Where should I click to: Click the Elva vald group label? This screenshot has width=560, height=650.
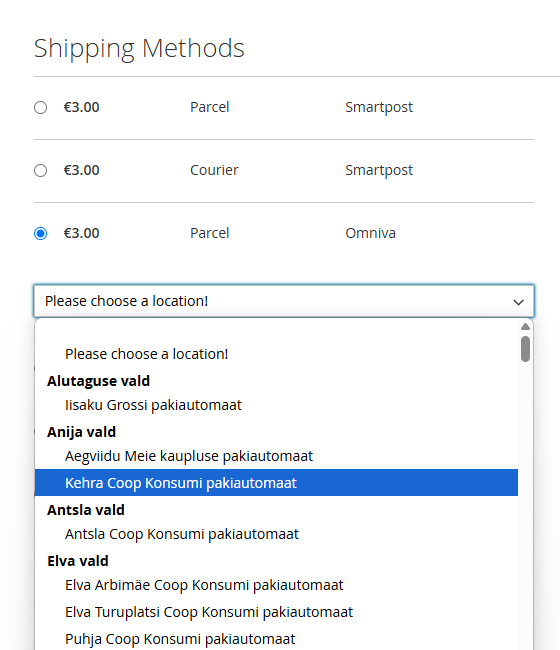pos(78,561)
